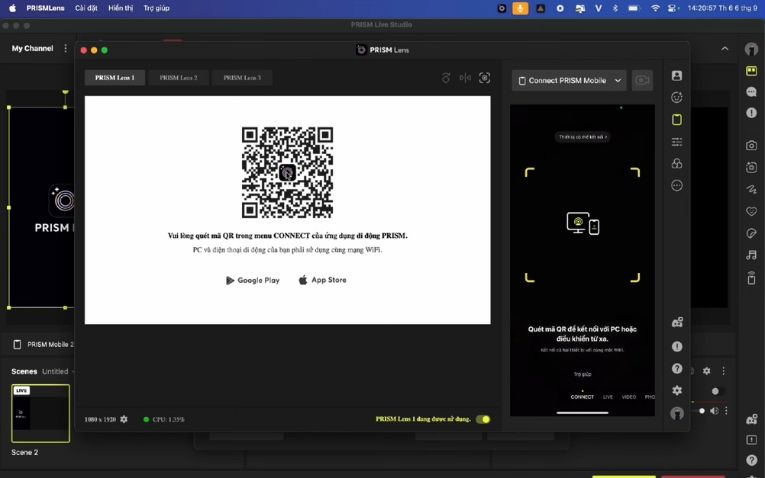Screen dimensions: 765x478
Task: Open the audio mixer gear icon in Studio
Action: click(x=706, y=371)
